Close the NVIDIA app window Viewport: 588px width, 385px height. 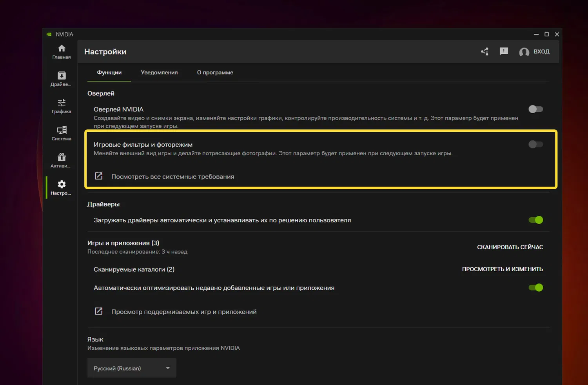point(557,35)
